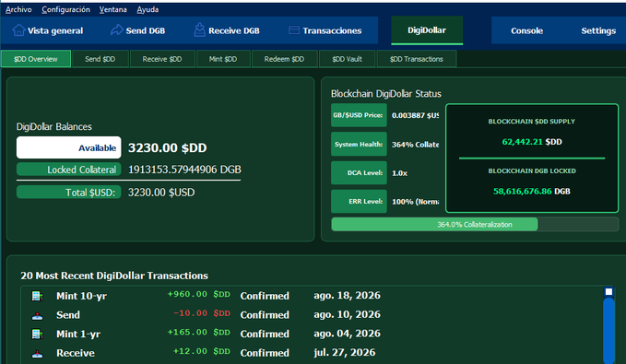The width and height of the screenshot is (626, 364).
Task: Select the $DD Transactions sub-tab
Action: (417, 59)
